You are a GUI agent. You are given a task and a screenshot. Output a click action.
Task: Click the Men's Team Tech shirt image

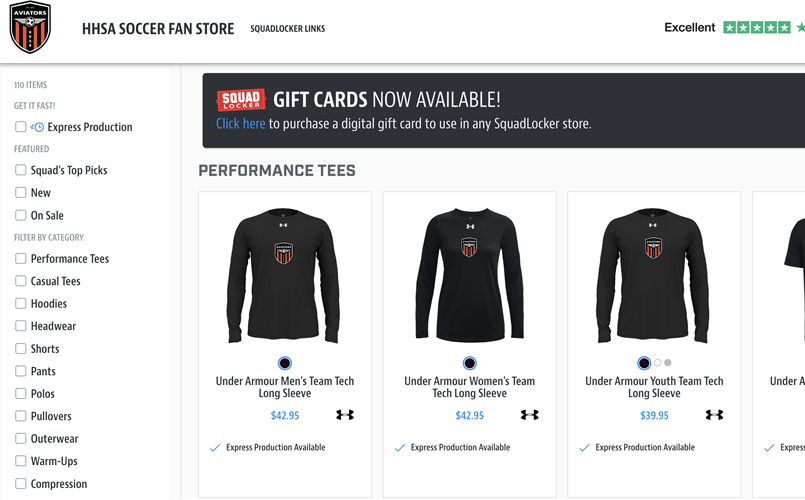click(x=284, y=275)
